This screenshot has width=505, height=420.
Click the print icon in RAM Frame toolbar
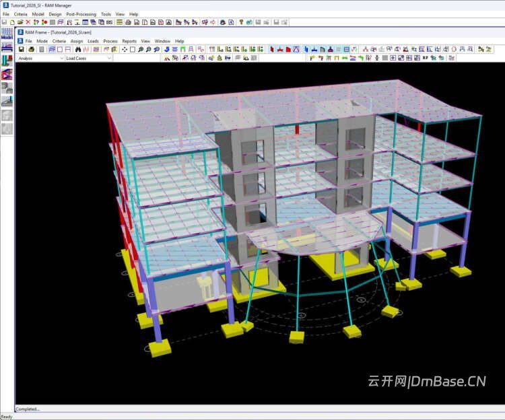[31, 49]
